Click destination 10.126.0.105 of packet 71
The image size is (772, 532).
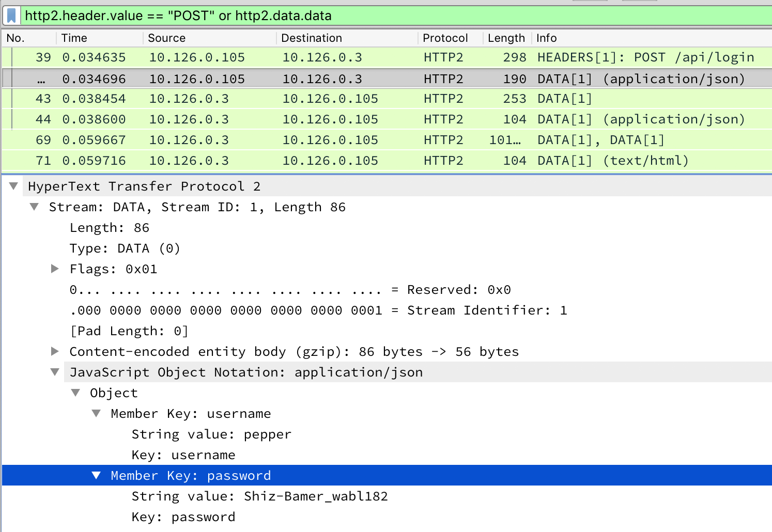[330, 161]
